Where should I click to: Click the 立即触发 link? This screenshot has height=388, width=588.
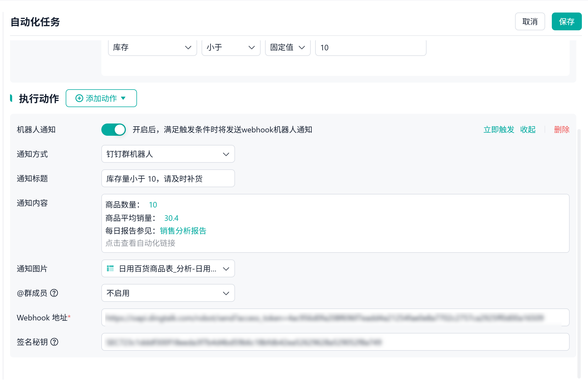click(499, 130)
